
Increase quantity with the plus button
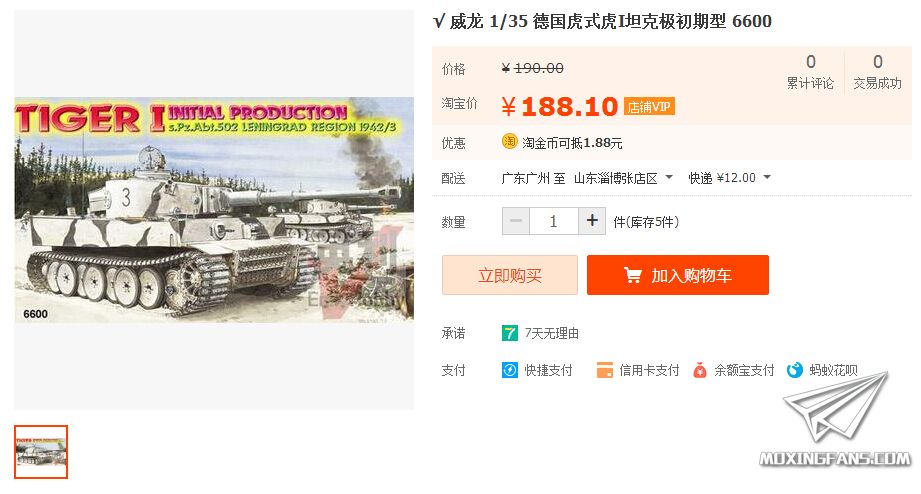pos(592,221)
